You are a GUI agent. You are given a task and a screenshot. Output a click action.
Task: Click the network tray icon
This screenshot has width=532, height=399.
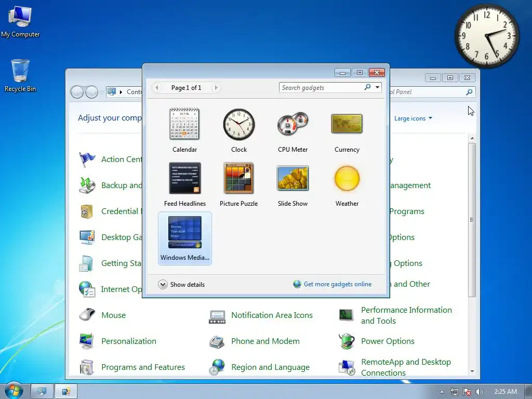click(x=454, y=392)
